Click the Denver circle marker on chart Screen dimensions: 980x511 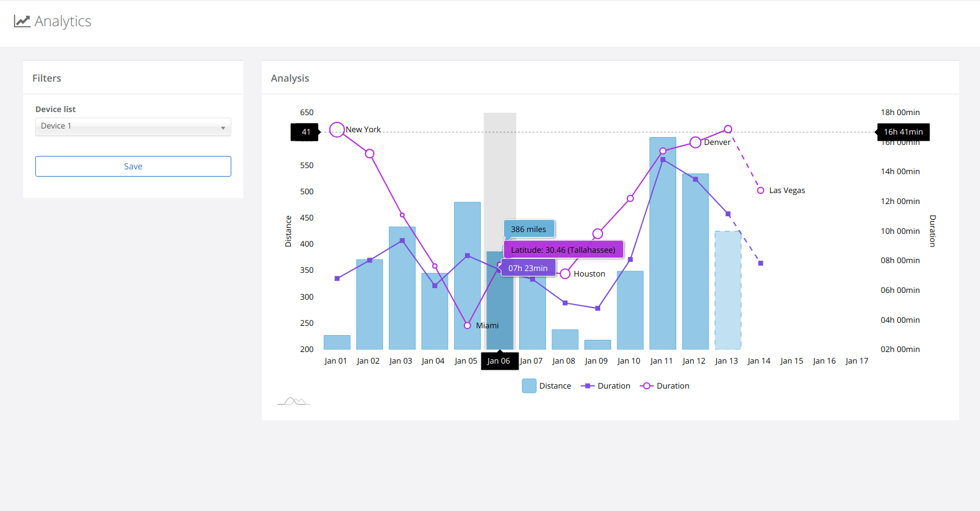click(695, 143)
